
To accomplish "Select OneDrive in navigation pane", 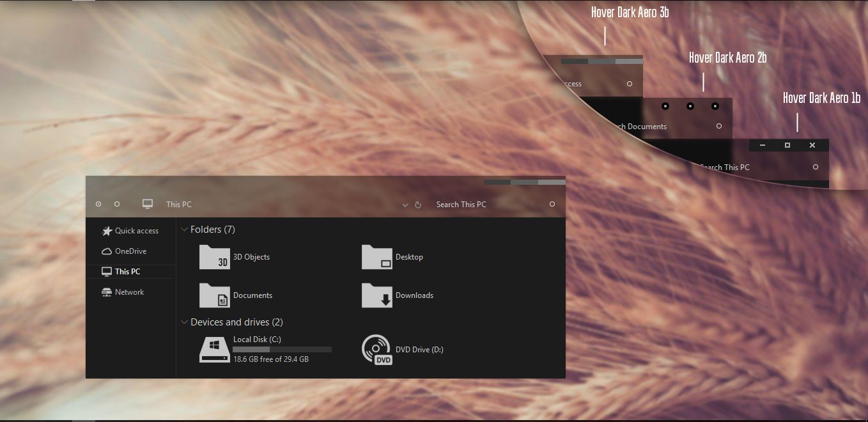I will click(130, 251).
